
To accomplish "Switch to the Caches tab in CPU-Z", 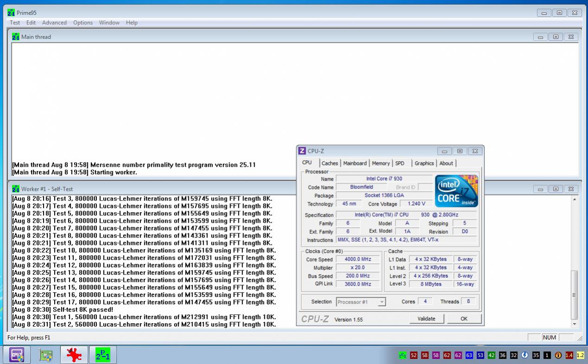I will 330,163.
